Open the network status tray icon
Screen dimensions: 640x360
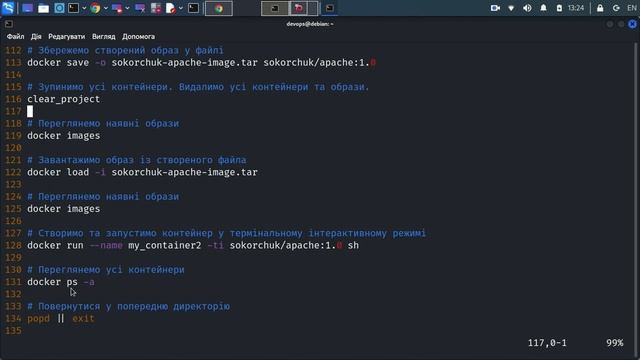511,8
